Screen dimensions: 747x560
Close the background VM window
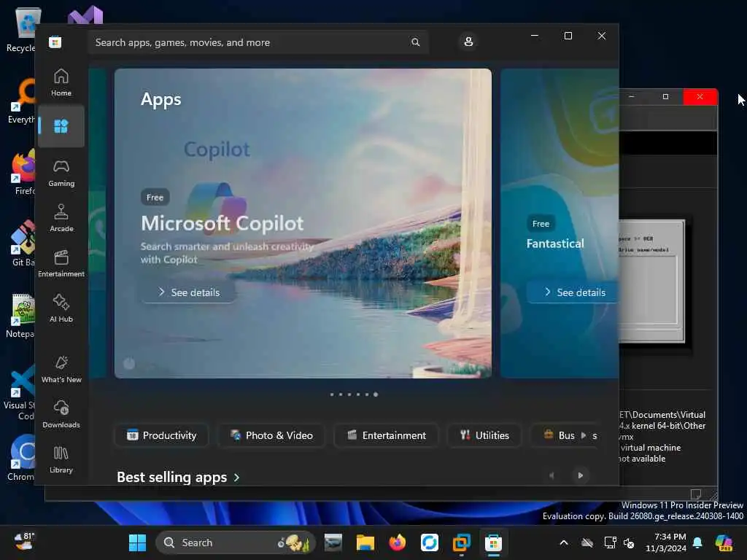click(700, 97)
